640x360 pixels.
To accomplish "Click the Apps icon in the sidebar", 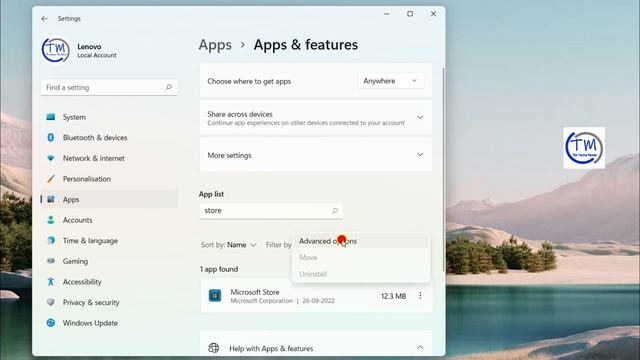I will click(x=51, y=199).
